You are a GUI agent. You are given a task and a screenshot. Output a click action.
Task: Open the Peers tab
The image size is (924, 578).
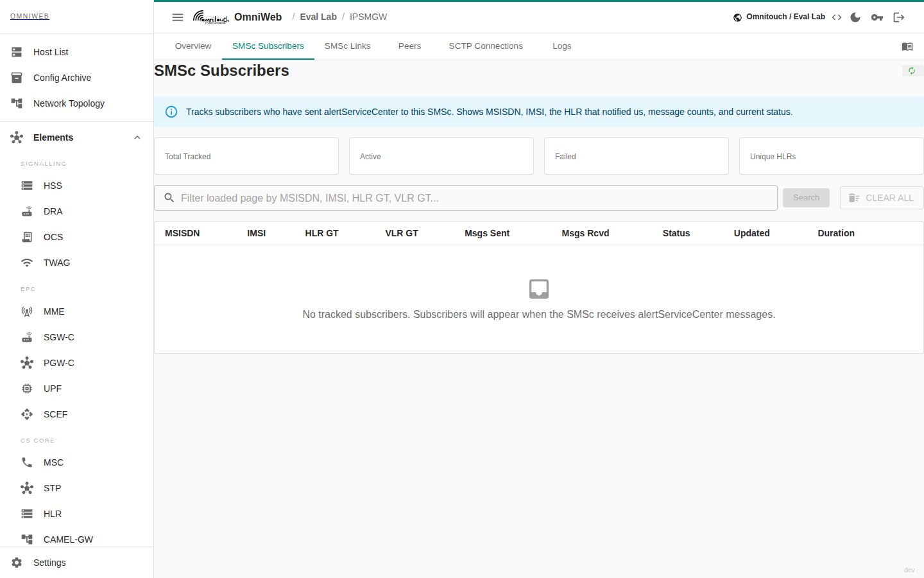tap(409, 46)
